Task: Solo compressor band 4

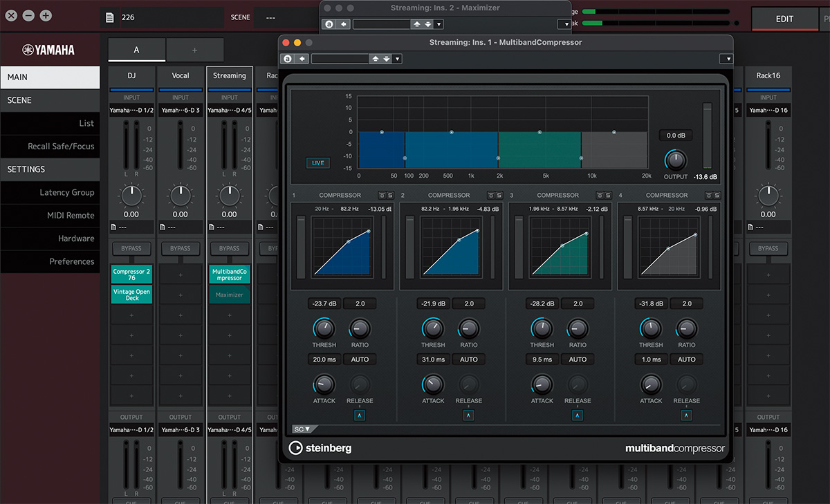Action: [717, 195]
